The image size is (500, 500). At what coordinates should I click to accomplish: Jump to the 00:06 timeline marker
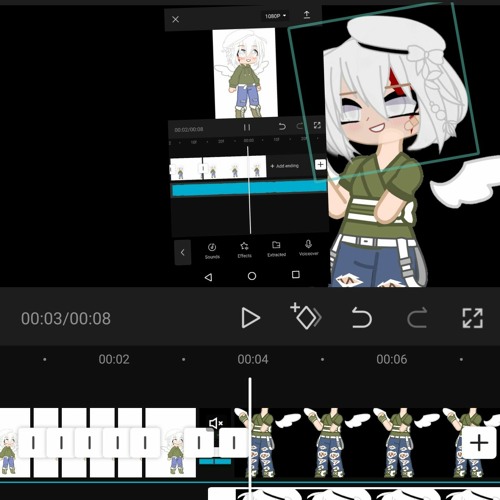pyautogui.click(x=392, y=359)
